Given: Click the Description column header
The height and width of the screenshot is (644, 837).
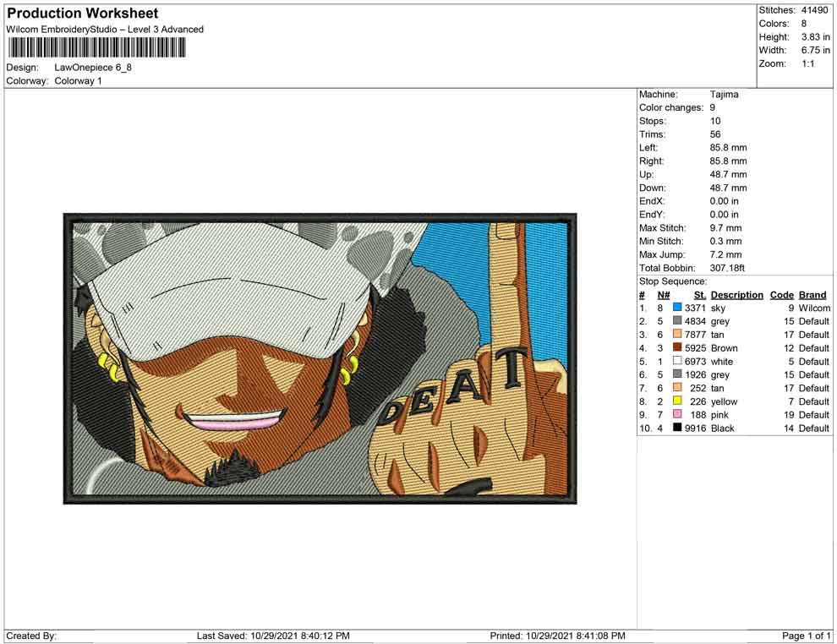Looking at the screenshot, I should click(x=736, y=294).
